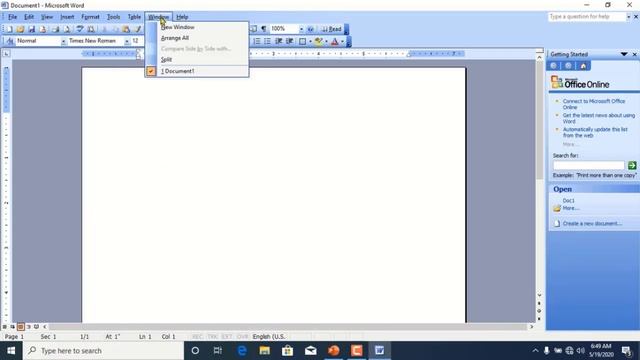Open the Highlight color dropdown arrow
Image resolution: width=640 pixels, height=360 pixels.
point(326,41)
